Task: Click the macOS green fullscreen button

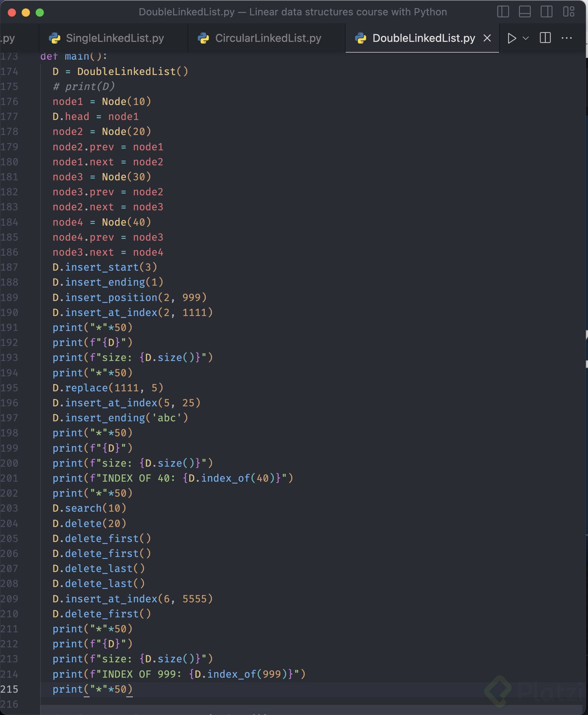Action: pos(40,13)
